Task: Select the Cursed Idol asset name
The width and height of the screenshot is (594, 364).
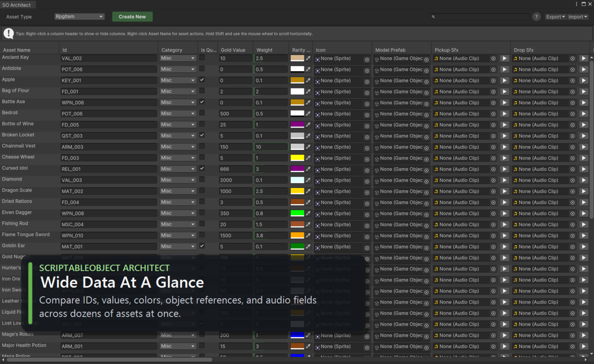Action: pyautogui.click(x=14, y=168)
